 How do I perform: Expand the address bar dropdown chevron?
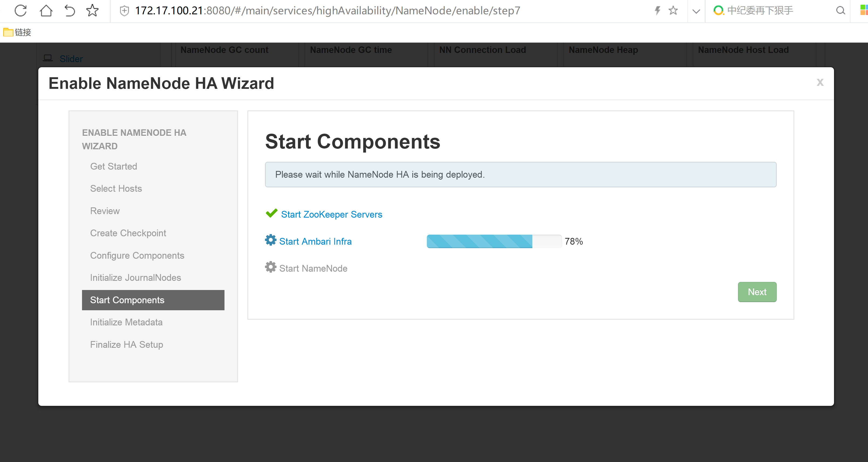(x=696, y=11)
